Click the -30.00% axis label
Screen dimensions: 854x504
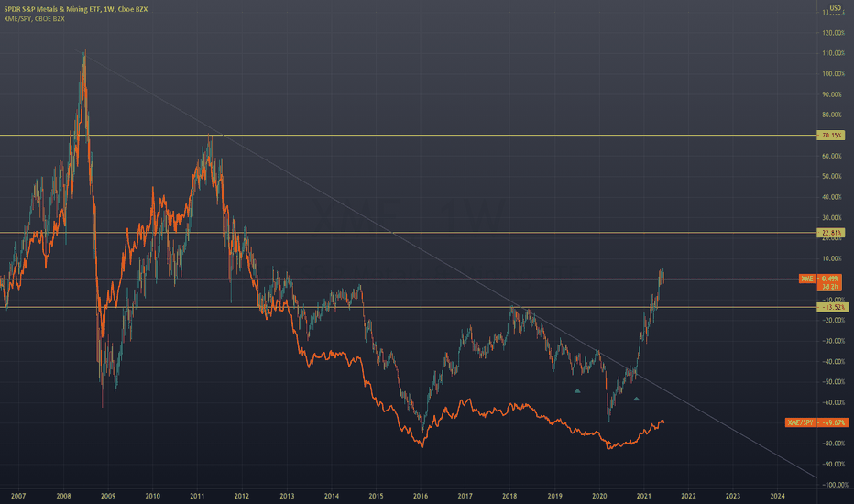click(x=833, y=341)
